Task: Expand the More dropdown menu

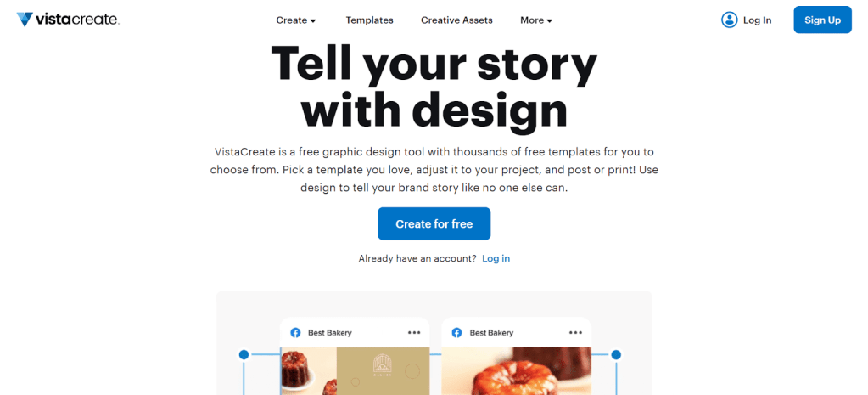Action: click(x=536, y=20)
